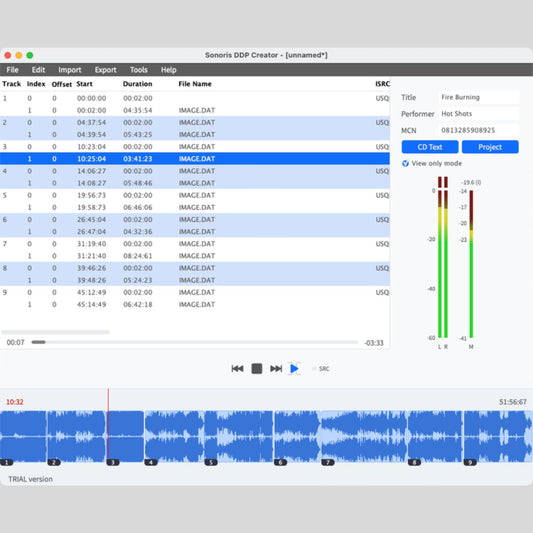Select the row with duration 06:42:18

195,305
